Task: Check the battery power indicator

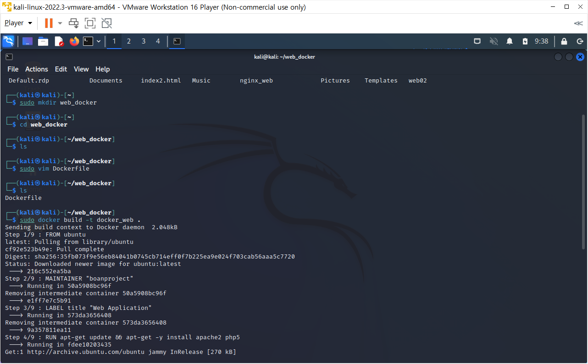Action: point(525,41)
